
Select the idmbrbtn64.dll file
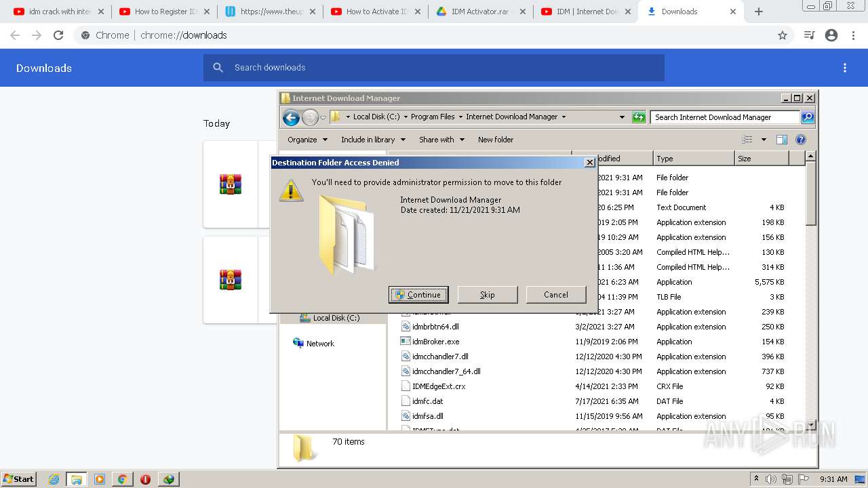[435, 327]
